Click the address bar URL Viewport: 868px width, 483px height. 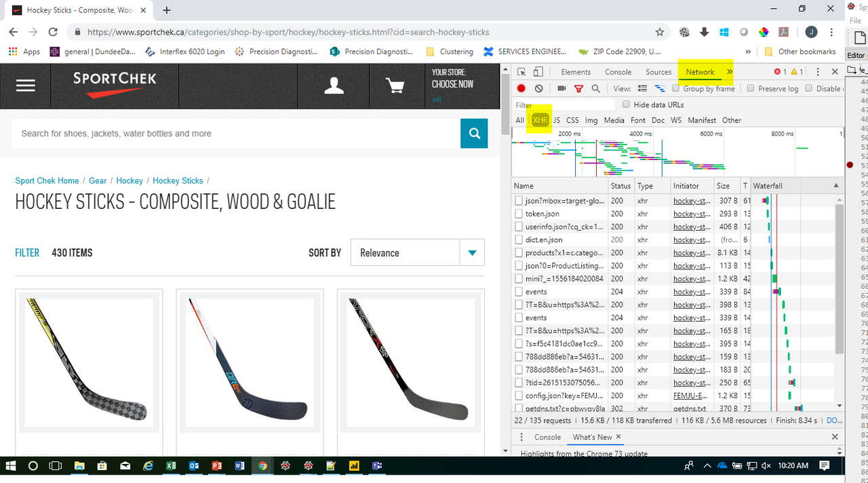pyautogui.click(x=288, y=32)
